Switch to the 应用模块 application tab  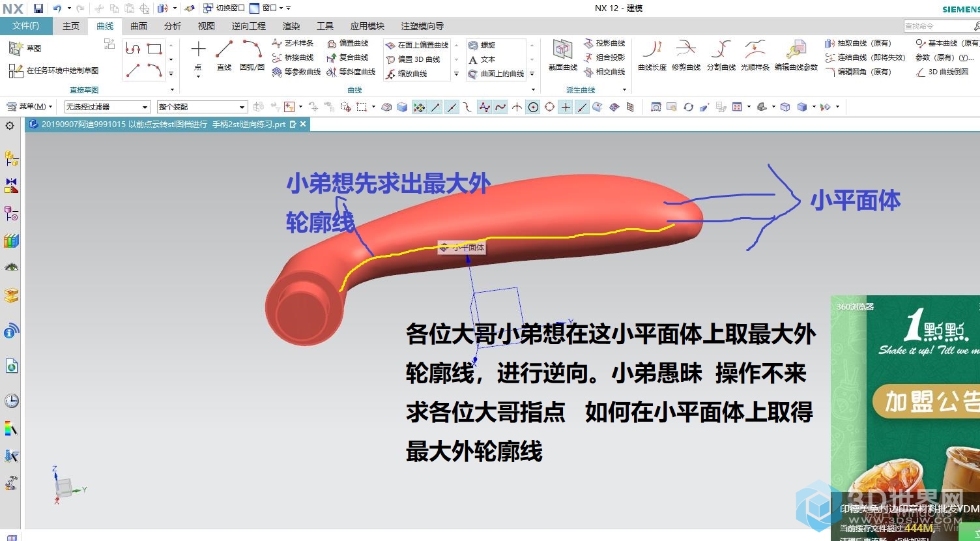click(x=367, y=26)
